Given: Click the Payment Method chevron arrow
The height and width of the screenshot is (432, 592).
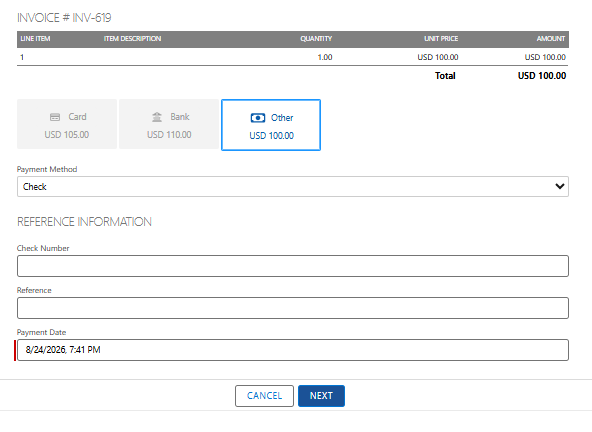Looking at the screenshot, I should 560,186.
